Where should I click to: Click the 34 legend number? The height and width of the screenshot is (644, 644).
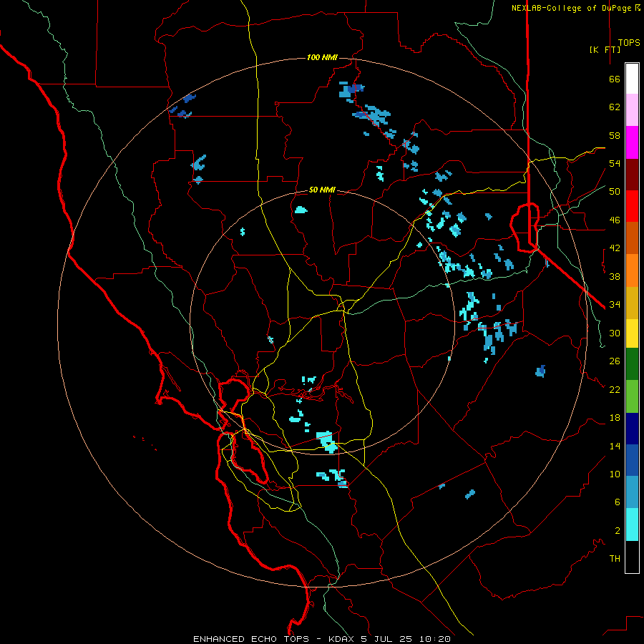point(615,305)
